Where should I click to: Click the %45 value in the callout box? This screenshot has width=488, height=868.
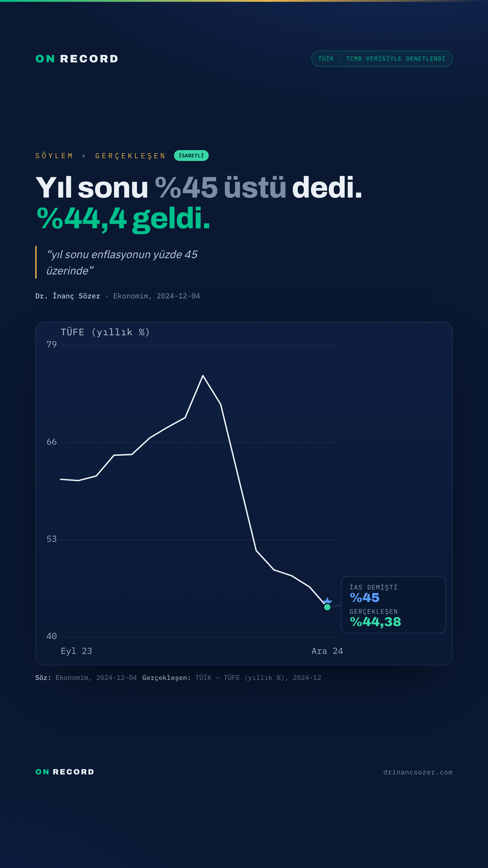[x=364, y=597]
